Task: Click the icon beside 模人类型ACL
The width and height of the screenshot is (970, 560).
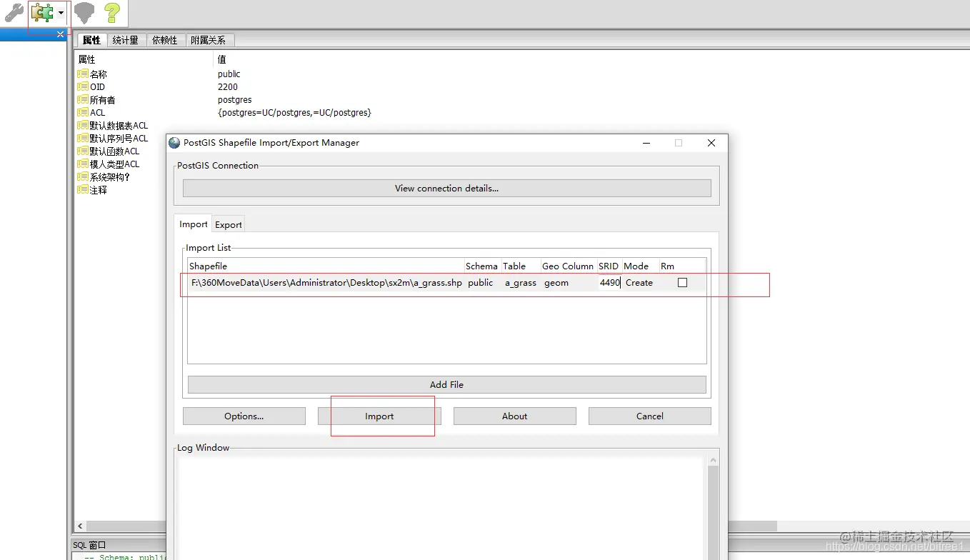Action: click(83, 164)
